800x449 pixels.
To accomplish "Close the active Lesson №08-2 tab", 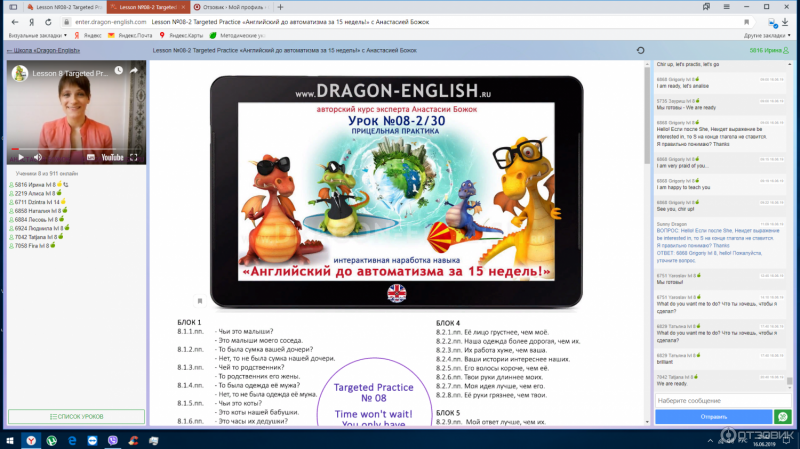I will point(183,7).
